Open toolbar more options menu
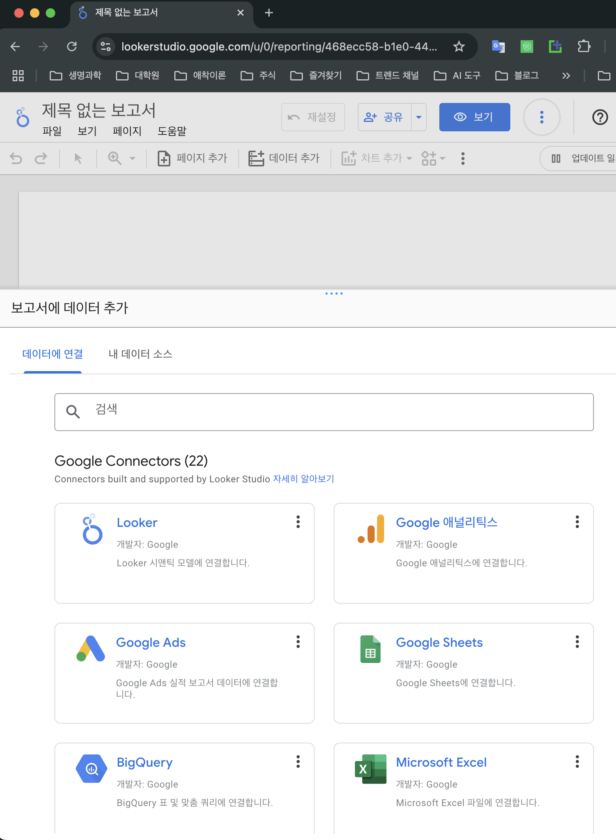Viewport: 616px width, 840px height. coord(463,159)
